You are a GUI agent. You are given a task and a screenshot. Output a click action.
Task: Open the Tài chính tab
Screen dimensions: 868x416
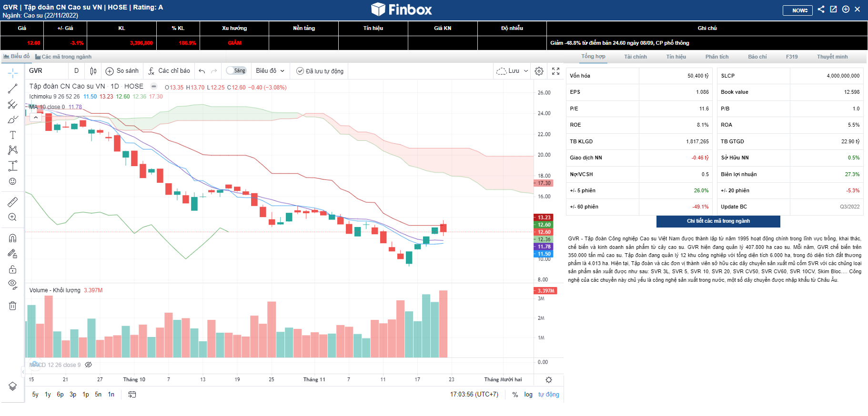click(x=636, y=57)
